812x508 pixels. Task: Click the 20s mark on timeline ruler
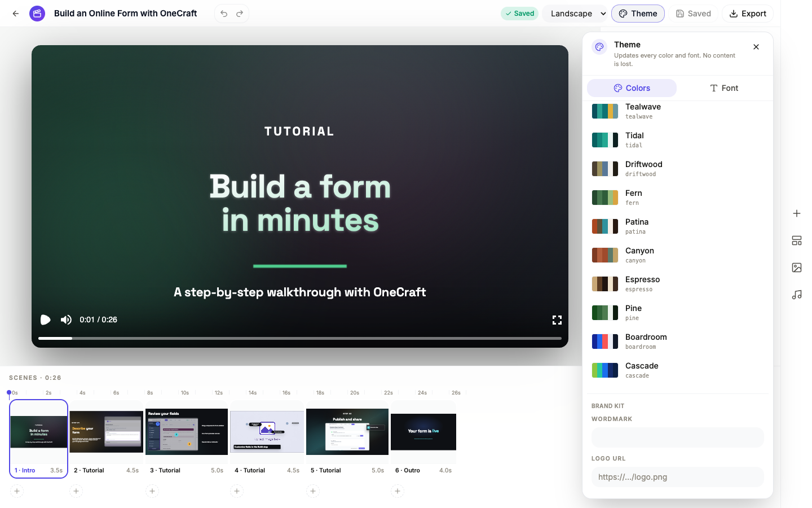click(x=355, y=393)
